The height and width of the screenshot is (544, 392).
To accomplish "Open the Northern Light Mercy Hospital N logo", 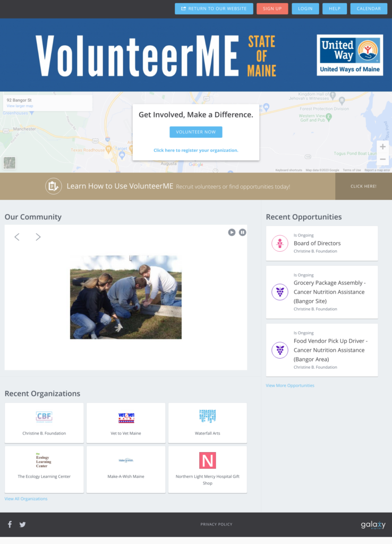I will [x=208, y=461].
